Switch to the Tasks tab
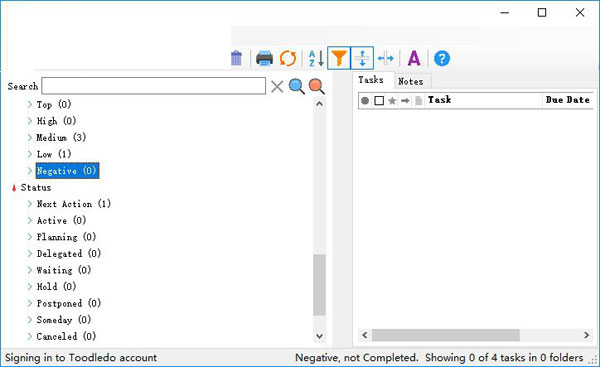 [371, 80]
